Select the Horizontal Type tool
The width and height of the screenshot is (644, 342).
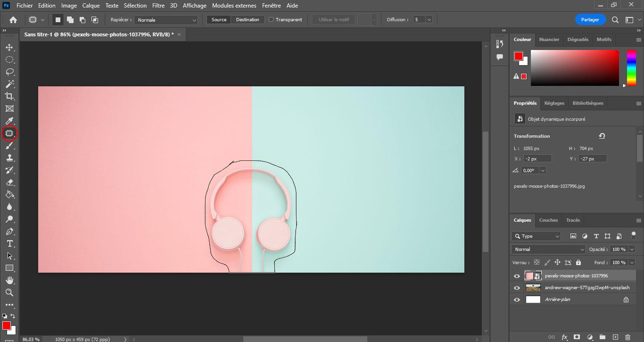(x=9, y=244)
